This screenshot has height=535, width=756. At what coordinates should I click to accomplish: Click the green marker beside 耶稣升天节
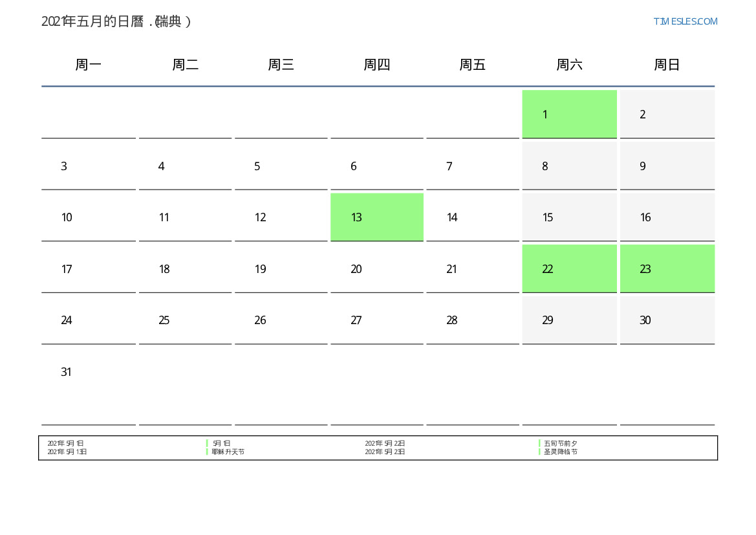[x=207, y=452]
